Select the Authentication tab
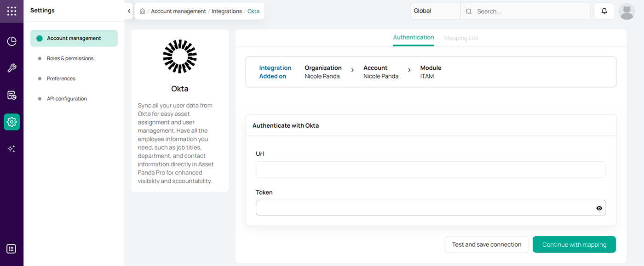Screen dimensions: 644x266 (x=413, y=38)
